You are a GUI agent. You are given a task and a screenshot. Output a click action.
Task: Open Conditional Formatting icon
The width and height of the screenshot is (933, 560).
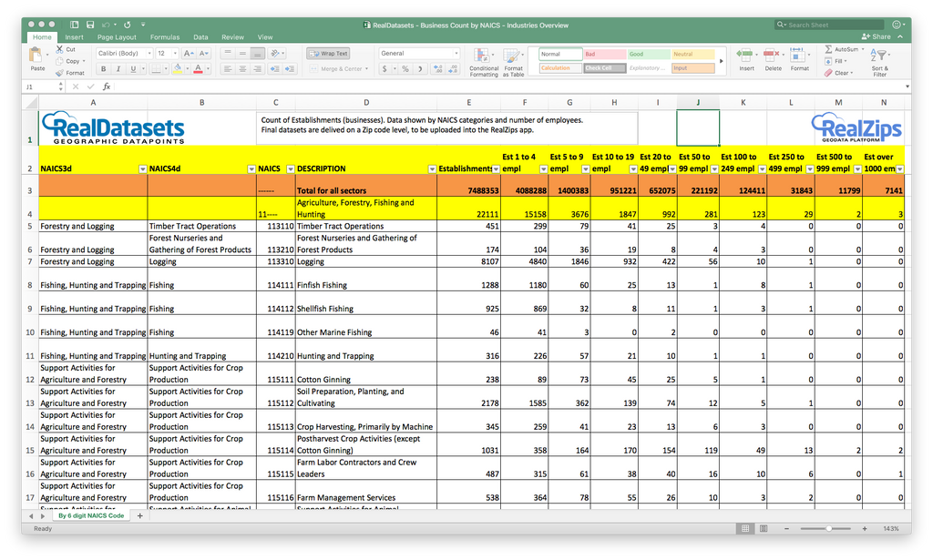(481, 56)
